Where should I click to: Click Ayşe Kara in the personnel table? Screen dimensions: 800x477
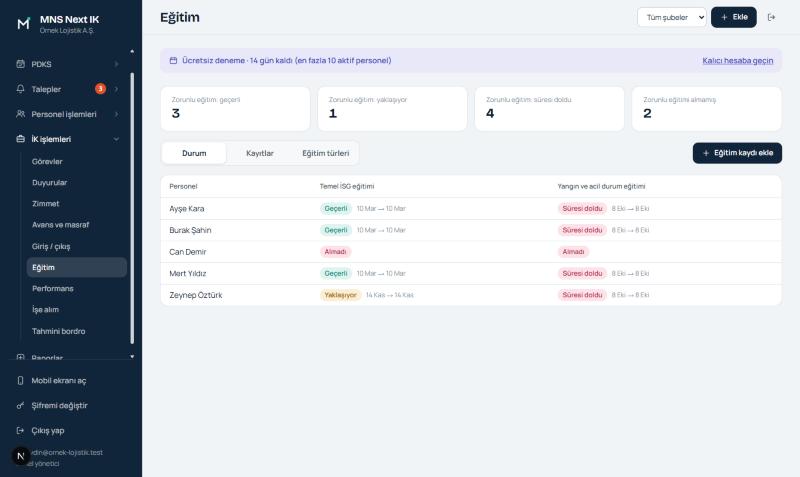(187, 209)
